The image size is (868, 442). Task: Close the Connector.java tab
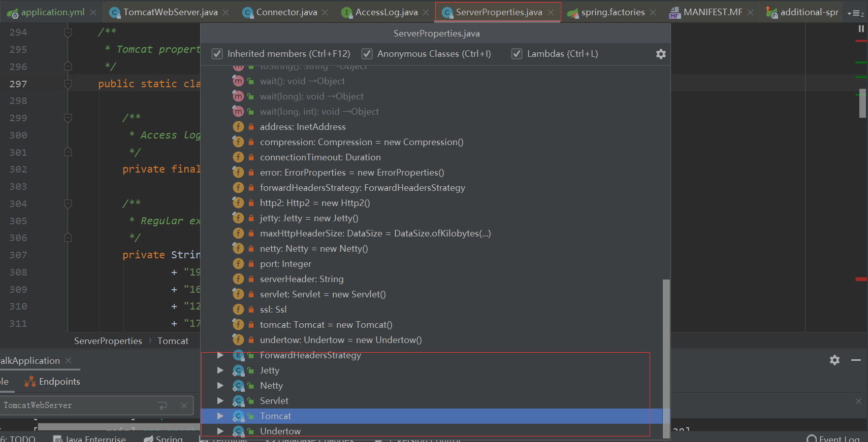click(x=325, y=12)
